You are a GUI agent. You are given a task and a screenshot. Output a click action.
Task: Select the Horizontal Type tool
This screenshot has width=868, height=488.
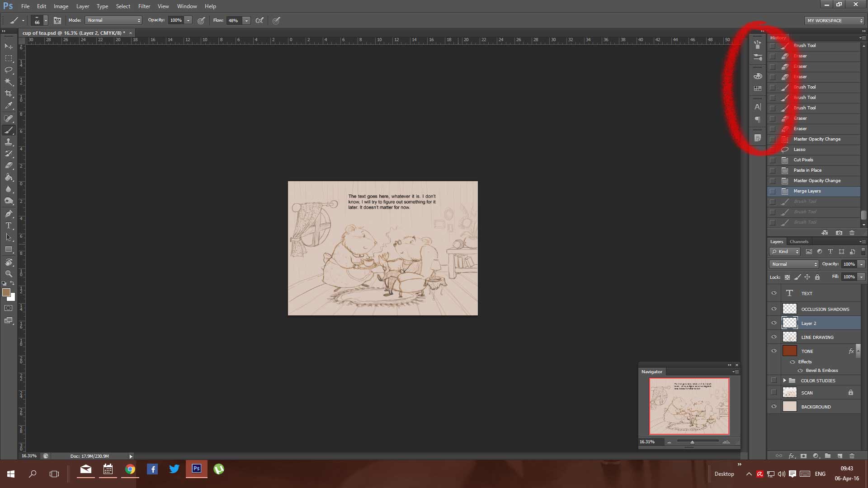coord(9,225)
